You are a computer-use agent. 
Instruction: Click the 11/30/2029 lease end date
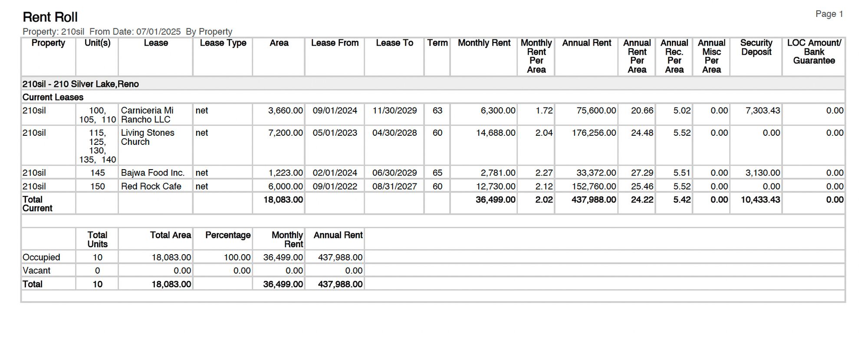coord(395,111)
